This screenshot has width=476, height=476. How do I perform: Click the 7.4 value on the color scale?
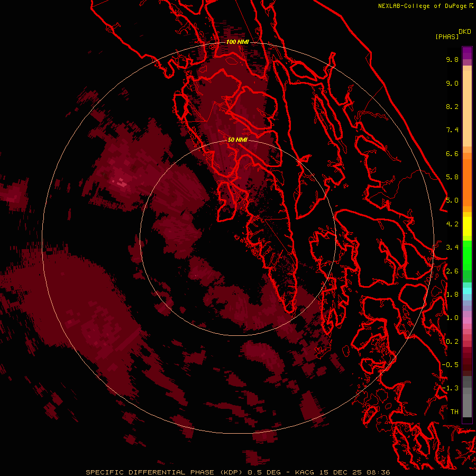tap(452, 130)
